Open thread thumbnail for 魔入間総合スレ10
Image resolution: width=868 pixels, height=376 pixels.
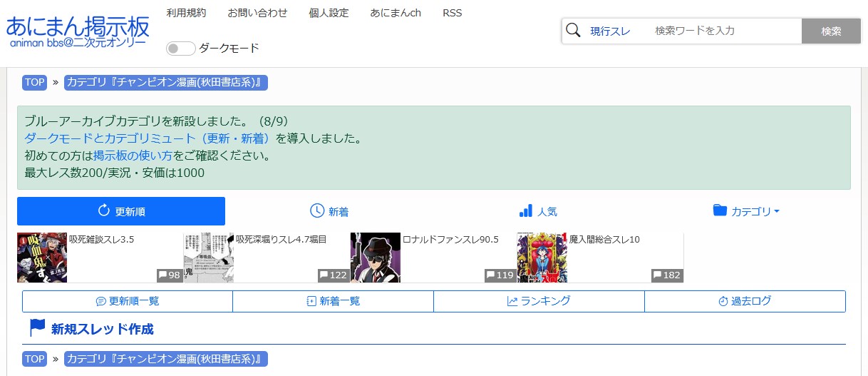[x=542, y=258]
